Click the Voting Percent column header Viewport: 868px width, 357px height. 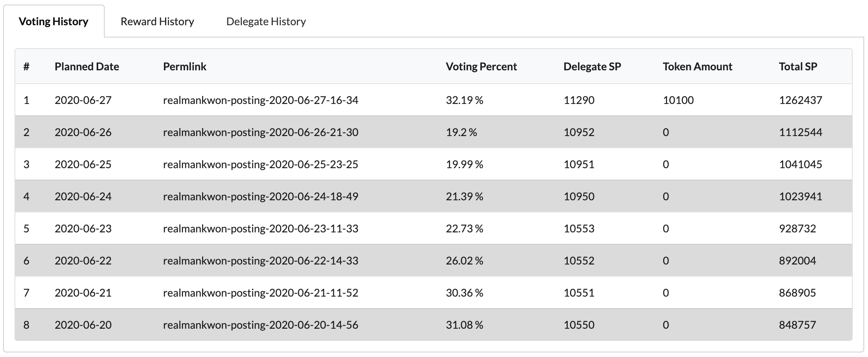(x=481, y=67)
